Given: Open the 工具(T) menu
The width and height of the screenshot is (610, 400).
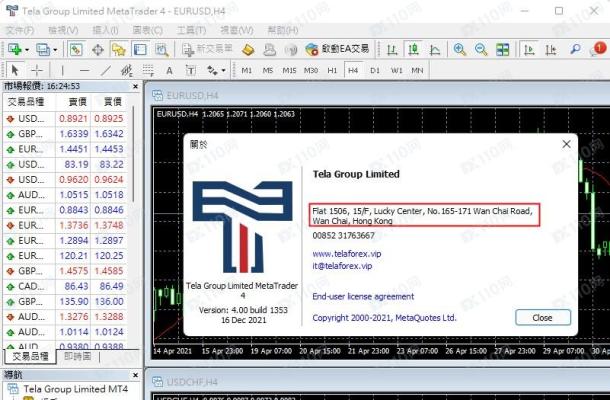Looking at the screenshot, I should pos(191,30).
